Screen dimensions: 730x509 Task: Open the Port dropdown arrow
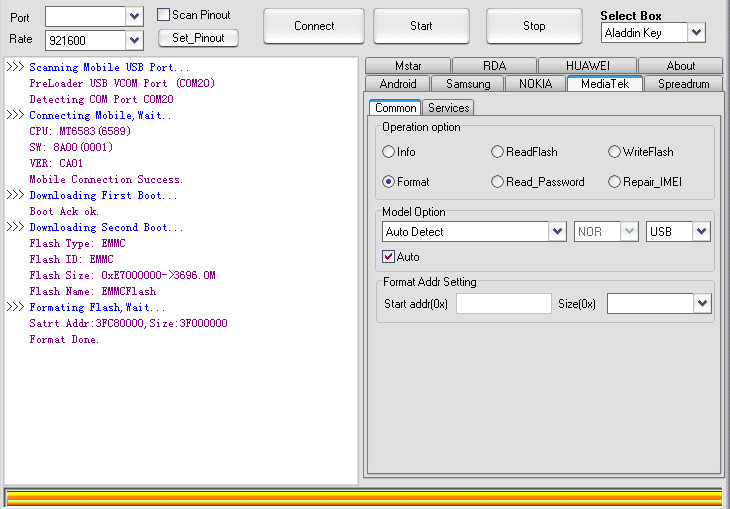[134, 16]
